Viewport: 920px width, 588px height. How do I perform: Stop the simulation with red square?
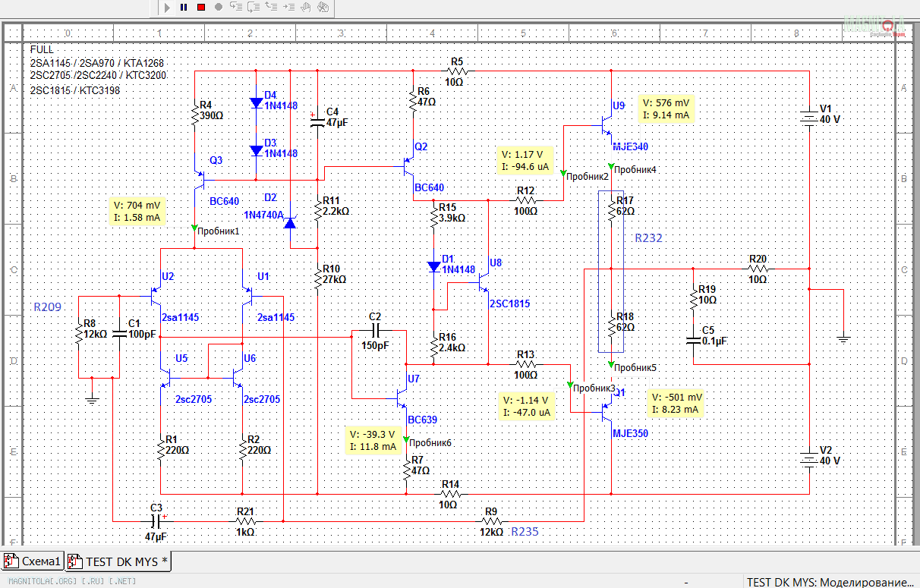(x=201, y=7)
